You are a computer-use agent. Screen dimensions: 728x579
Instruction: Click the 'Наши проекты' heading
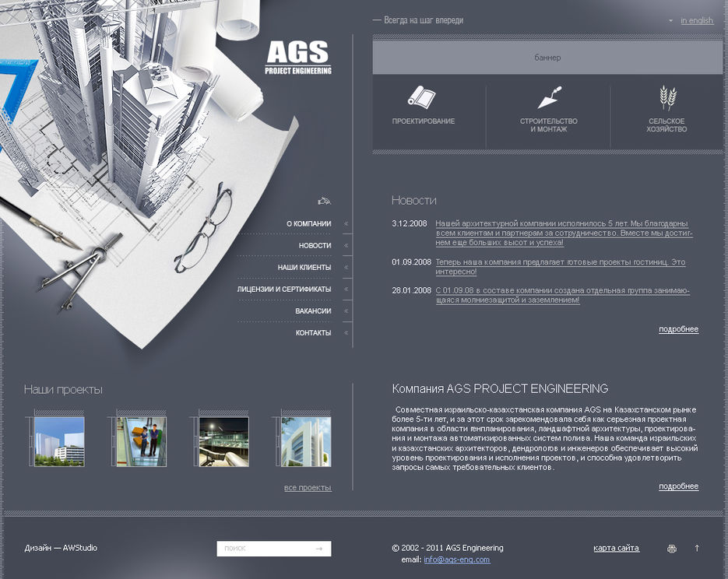pos(63,390)
